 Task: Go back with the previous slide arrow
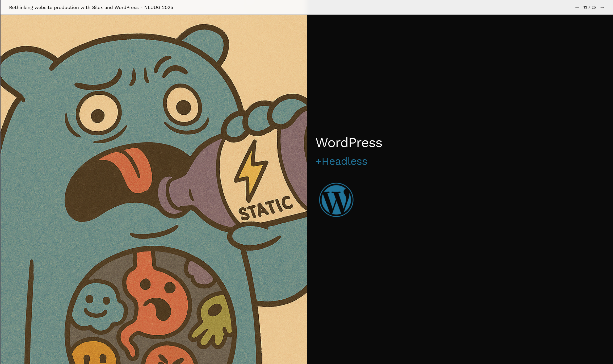point(577,7)
